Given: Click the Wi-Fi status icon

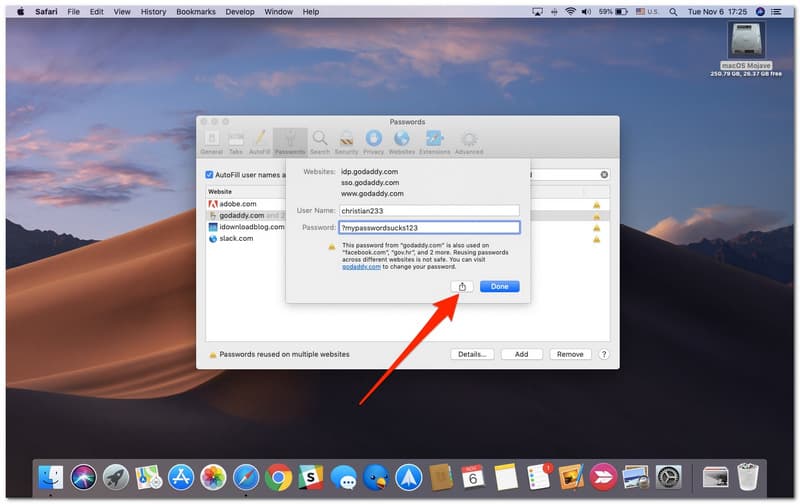Looking at the screenshot, I should tap(570, 11).
